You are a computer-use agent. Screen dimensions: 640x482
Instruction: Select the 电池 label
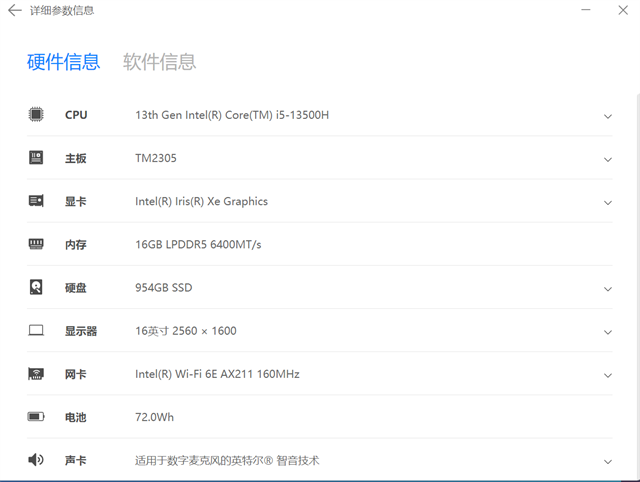[x=76, y=418]
